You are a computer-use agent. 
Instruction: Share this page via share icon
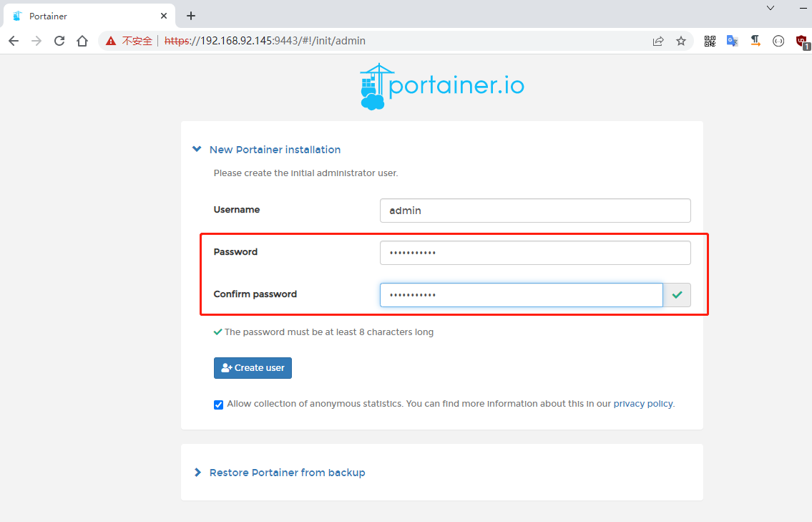click(x=658, y=41)
